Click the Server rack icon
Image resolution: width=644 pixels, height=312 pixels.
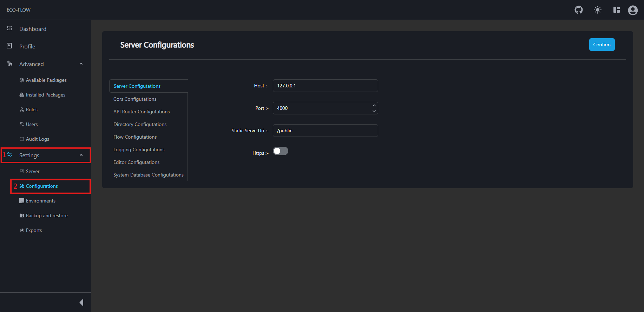coord(22,171)
